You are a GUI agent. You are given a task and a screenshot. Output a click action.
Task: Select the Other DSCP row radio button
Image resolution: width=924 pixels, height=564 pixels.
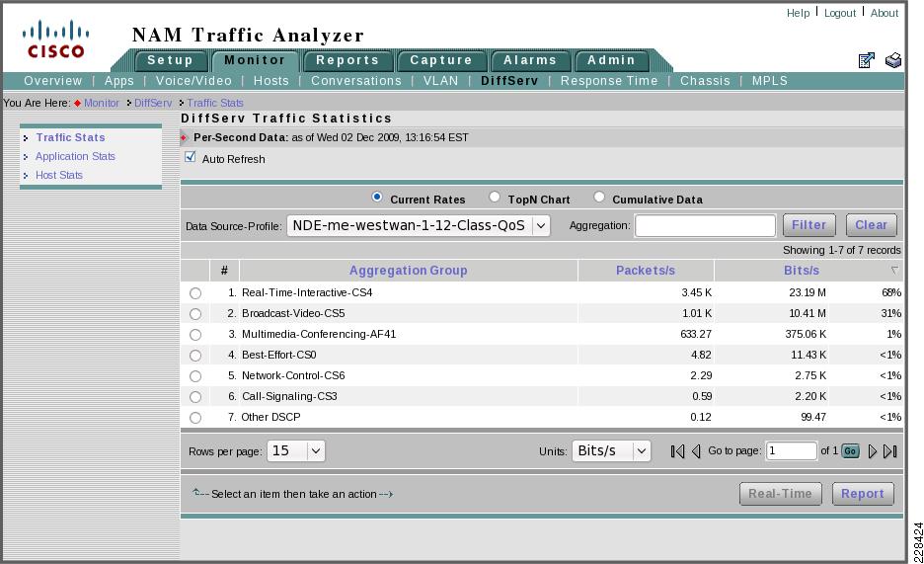click(195, 418)
